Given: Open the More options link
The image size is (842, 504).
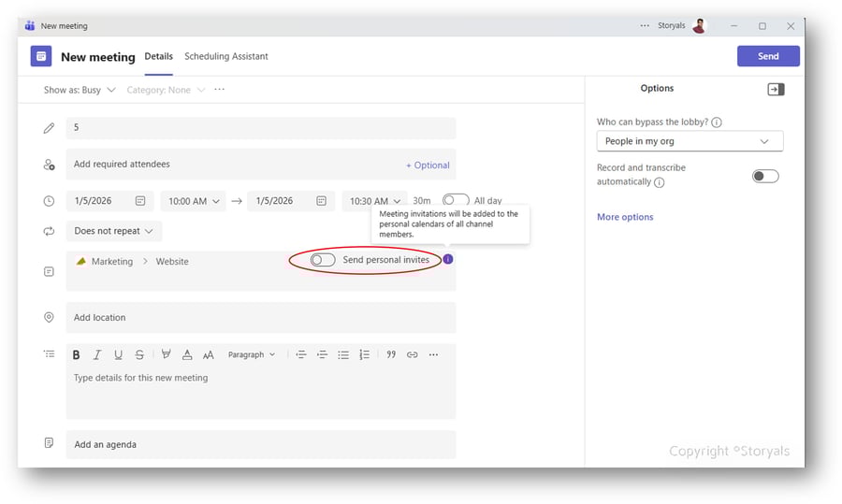Looking at the screenshot, I should point(625,217).
